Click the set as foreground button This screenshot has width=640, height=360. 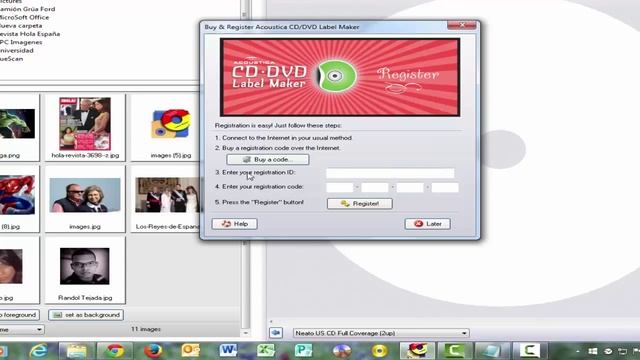point(19,315)
